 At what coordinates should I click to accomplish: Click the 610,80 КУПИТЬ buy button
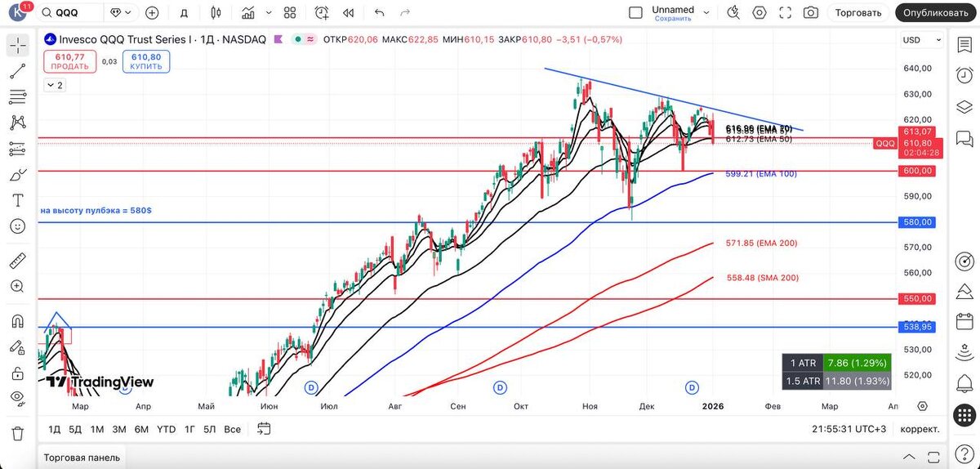(146, 61)
